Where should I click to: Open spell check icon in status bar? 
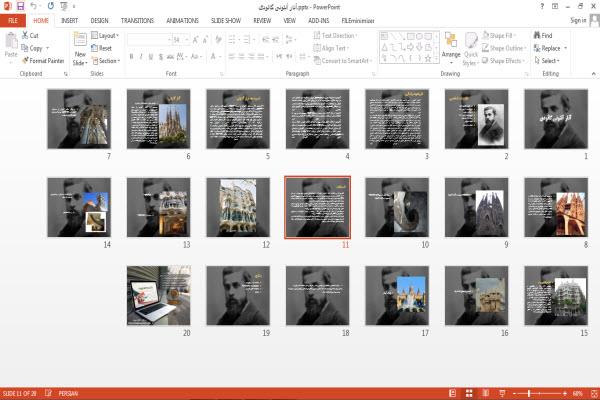click(48, 393)
